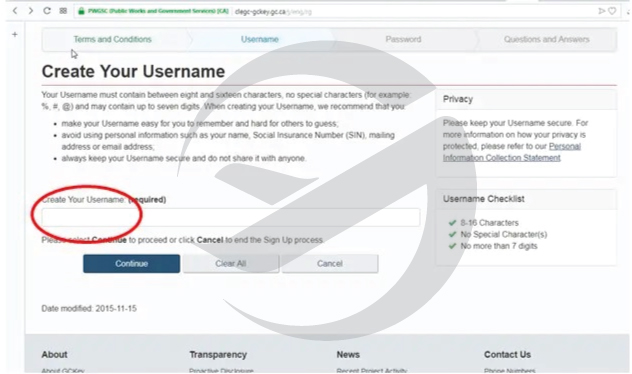Viewport: 632px width, 374px height.
Task: Click the Create Your Username input field
Action: [x=231, y=217]
